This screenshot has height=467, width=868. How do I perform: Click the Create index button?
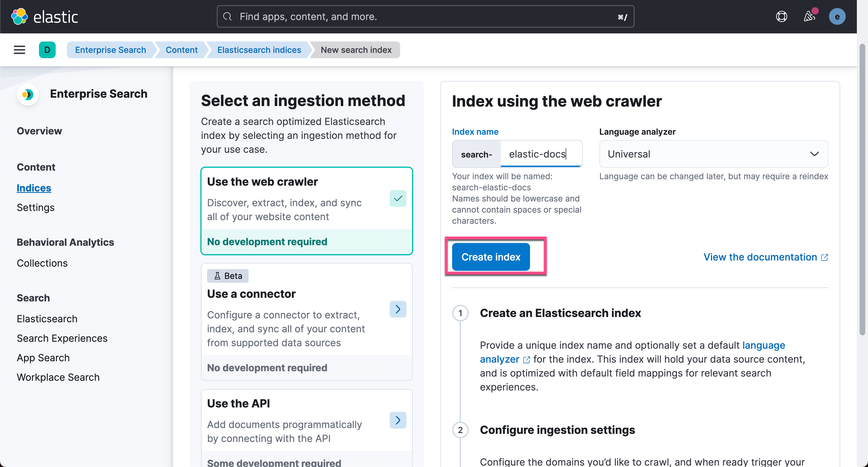pyautogui.click(x=491, y=257)
